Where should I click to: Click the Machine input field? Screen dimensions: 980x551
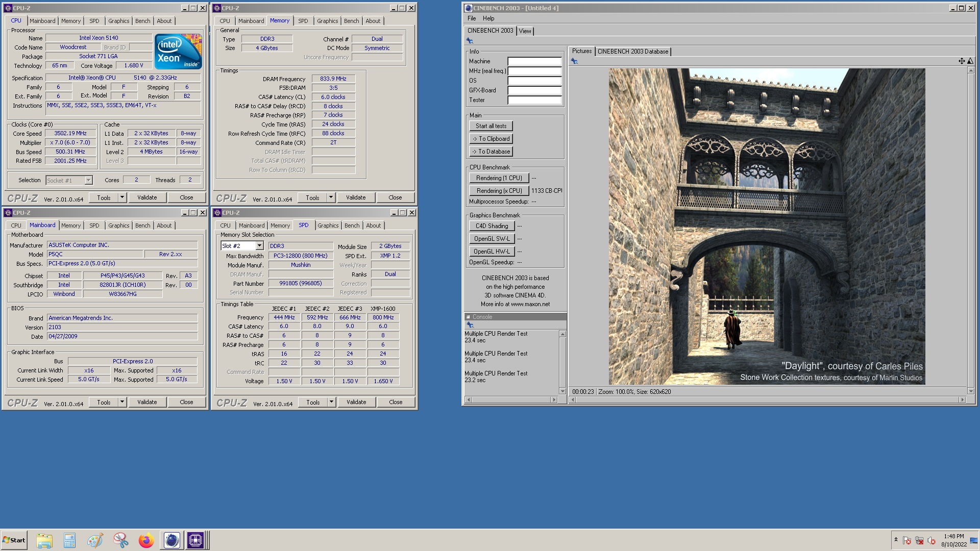click(534, 61)
